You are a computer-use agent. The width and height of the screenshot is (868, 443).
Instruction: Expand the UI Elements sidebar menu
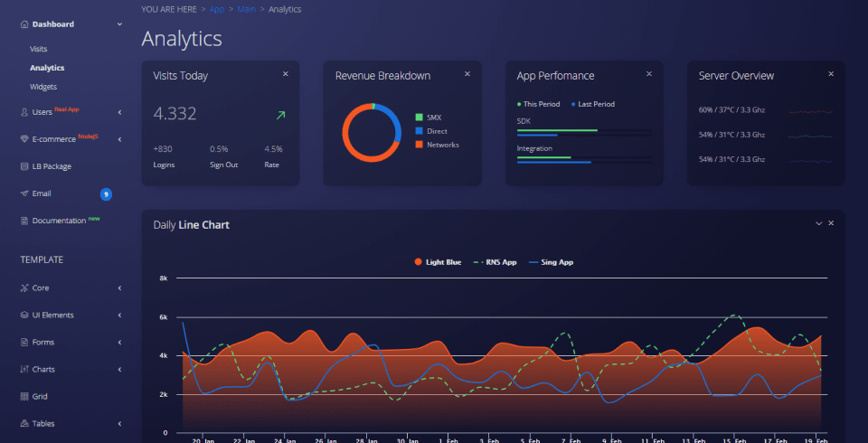(52, 315)
